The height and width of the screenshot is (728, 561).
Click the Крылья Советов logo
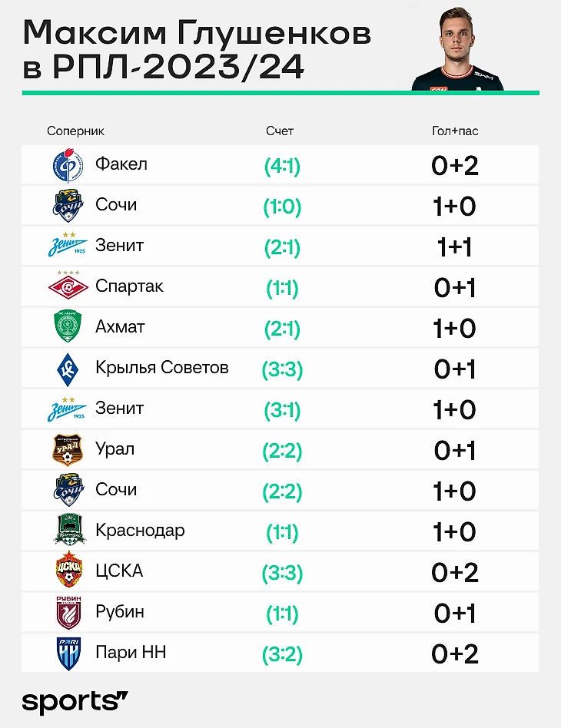(67, 369)
